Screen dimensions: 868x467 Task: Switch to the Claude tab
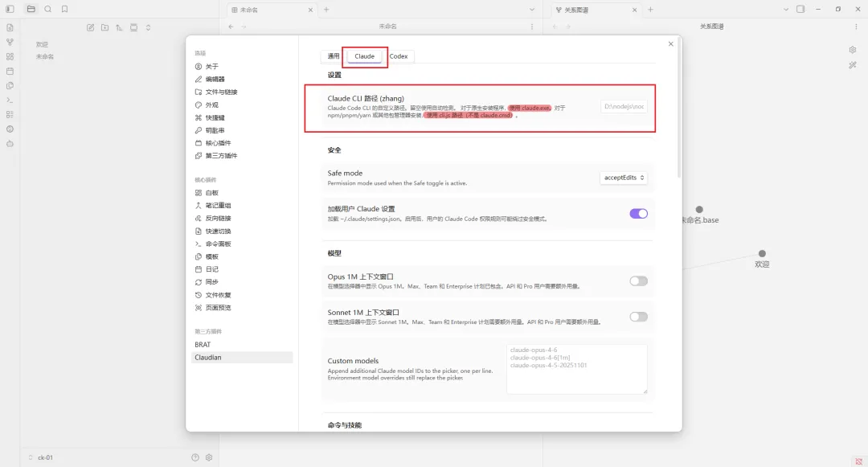pos(364,56)
